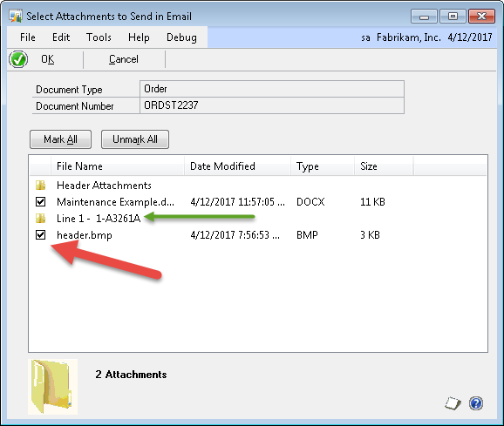Select the Line 1 folder icon
504x426 pixels.
[40, 219]
